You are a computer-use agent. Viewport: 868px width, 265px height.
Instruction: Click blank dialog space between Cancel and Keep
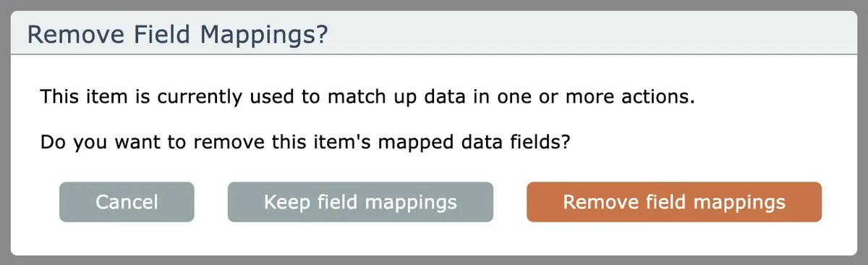pyautogui.click(x=210, y=202)
